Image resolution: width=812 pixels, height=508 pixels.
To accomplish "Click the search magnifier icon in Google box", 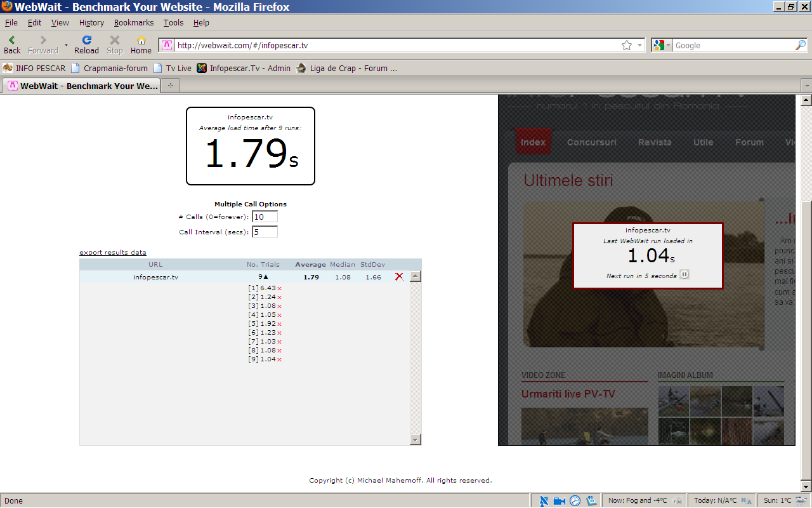I will 800,45.
